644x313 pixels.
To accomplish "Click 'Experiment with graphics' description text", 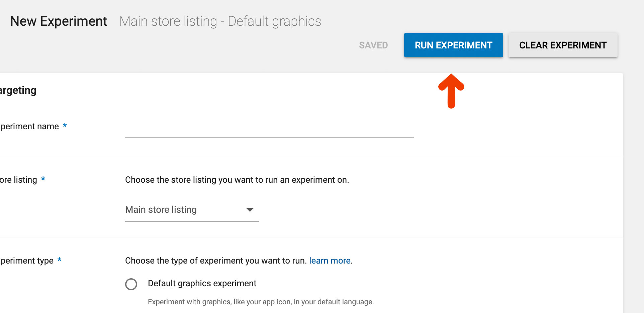I will (261, 302).
